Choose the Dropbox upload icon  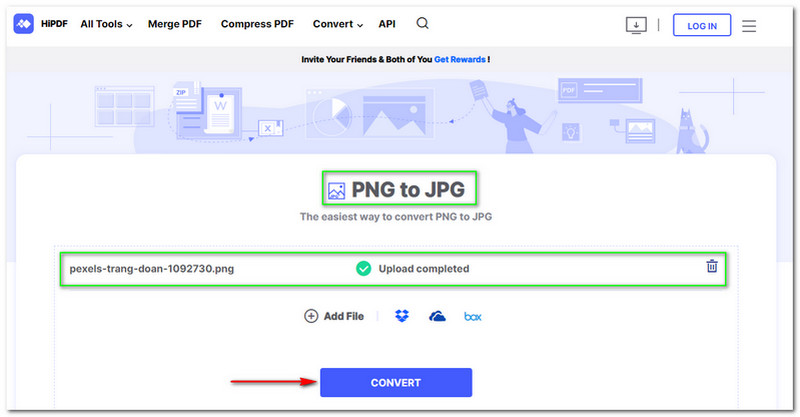402,316
